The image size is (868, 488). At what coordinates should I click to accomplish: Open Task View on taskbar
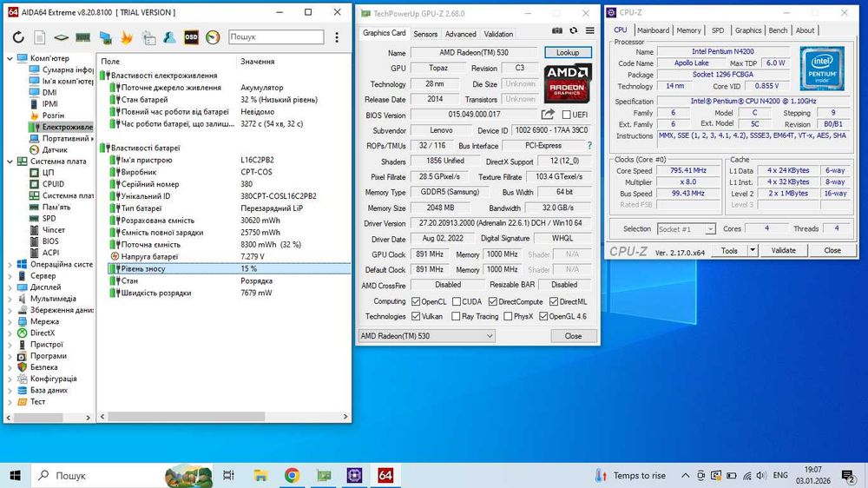click(228, 475)
